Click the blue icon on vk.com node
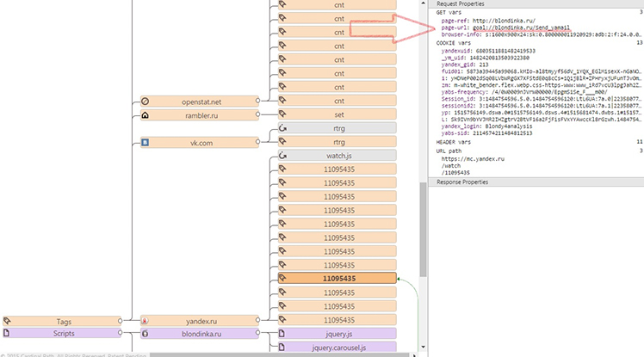The height and width of the screenshot is (357, 644). pyautogui.click(x=146, y=142)
